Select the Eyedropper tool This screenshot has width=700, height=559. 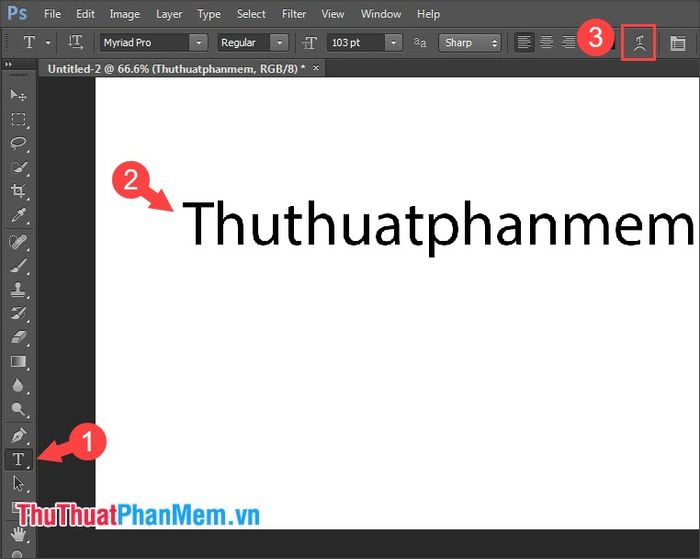pos(18,216)
